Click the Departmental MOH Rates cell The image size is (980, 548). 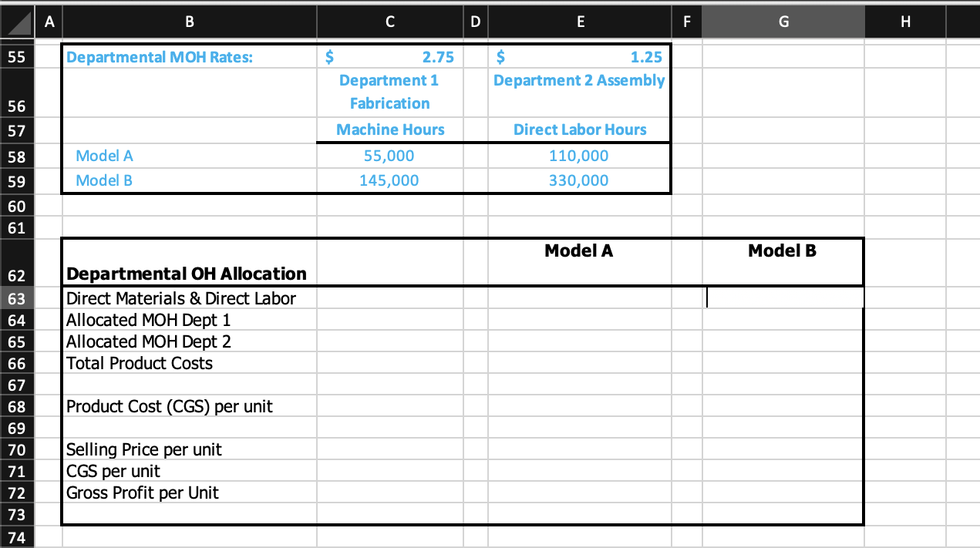point(189,57)
